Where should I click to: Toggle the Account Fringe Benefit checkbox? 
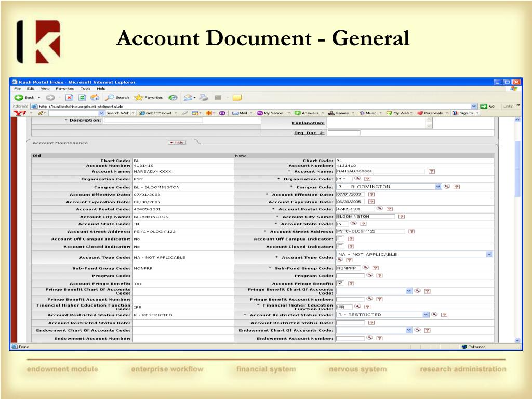(340, 283)
